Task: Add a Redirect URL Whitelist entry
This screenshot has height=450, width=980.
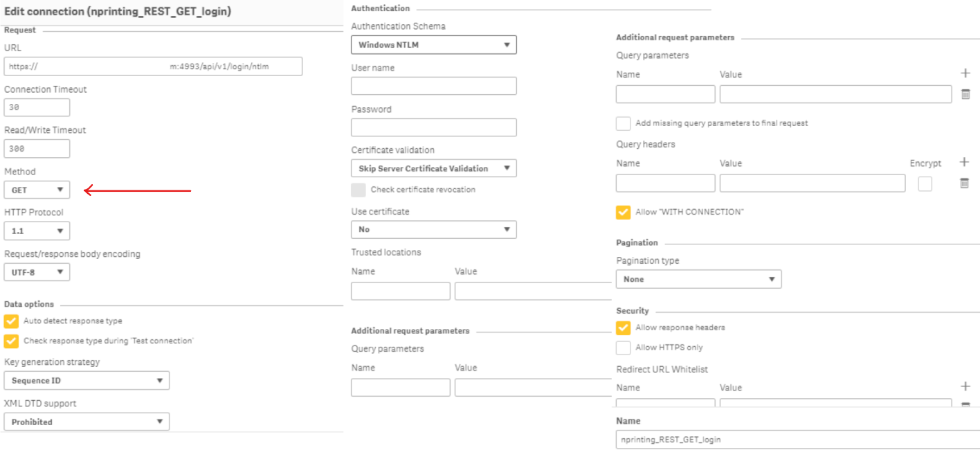Action: pyautogui.click(x=965, y=387)
